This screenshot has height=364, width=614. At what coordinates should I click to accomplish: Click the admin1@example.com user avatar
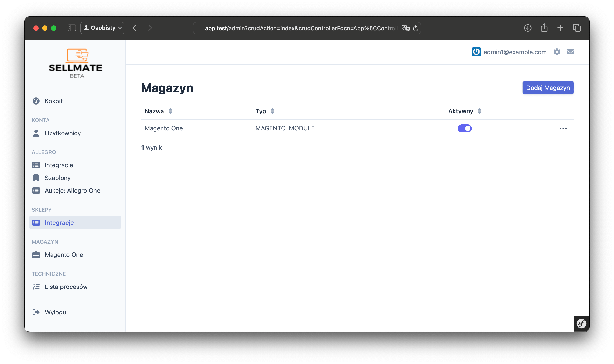(x=476, y=52)
